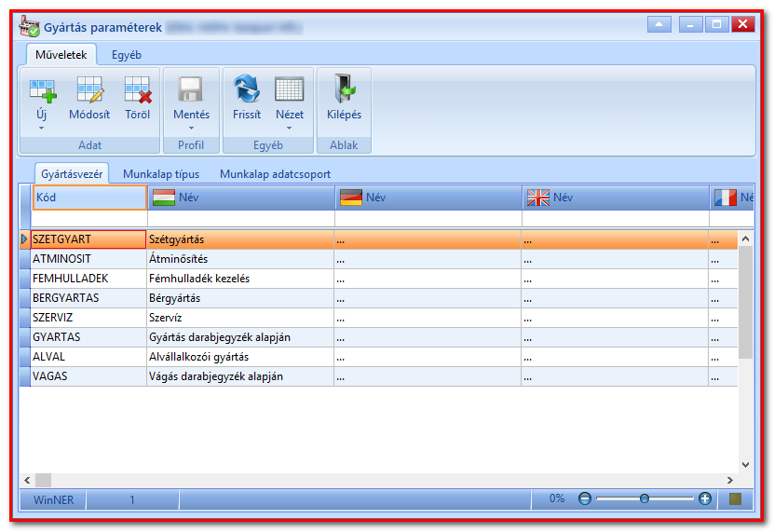Click the German flag Név column header
This screenshot has width=774, height=532.
[x=428, y=198]
